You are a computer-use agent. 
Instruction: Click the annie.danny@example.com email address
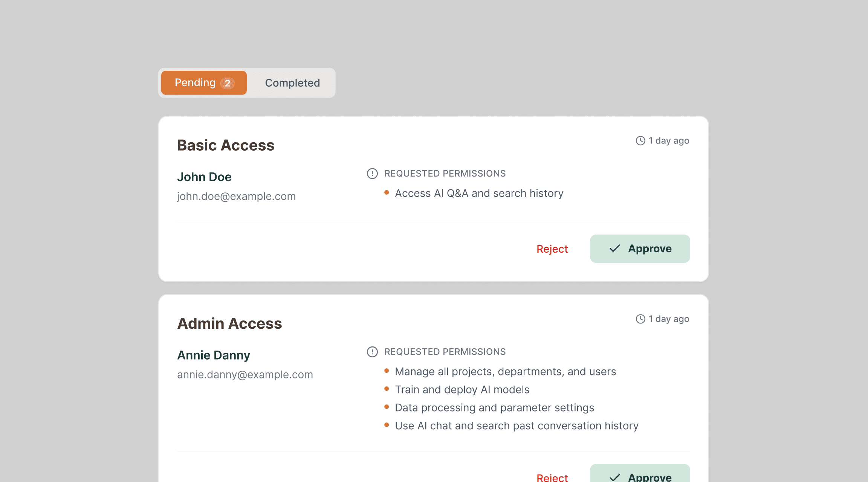(245, 375)
